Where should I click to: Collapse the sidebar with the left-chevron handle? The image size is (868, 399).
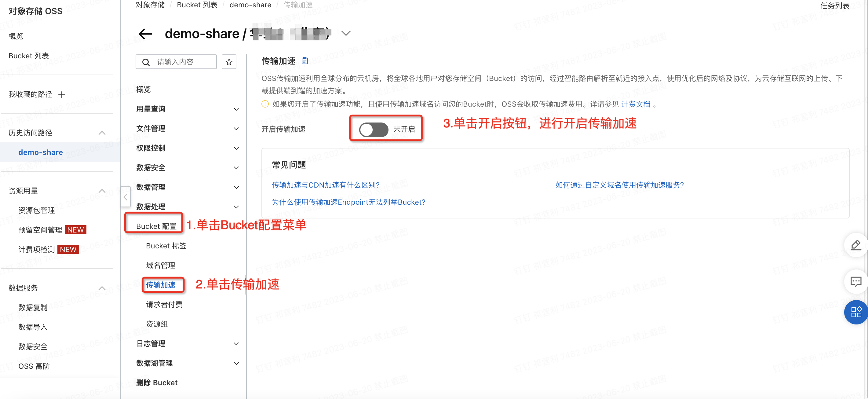(x=125, y=197)
